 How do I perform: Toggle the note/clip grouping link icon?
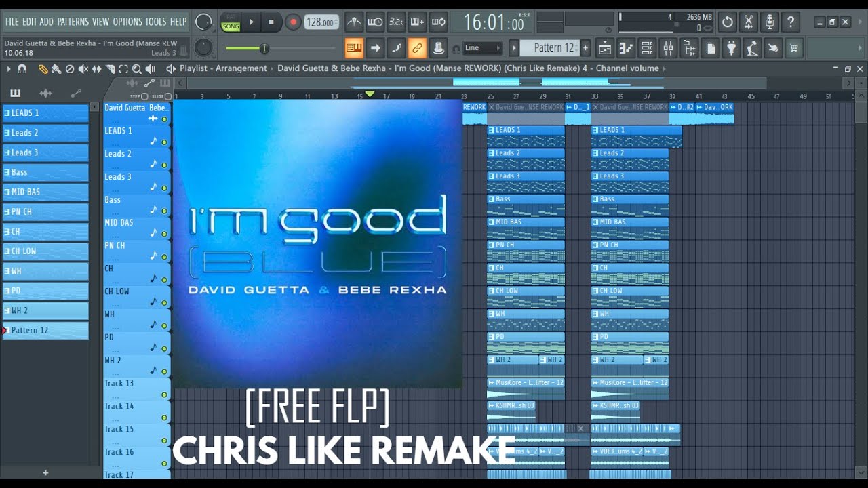[x=417, y=47]
